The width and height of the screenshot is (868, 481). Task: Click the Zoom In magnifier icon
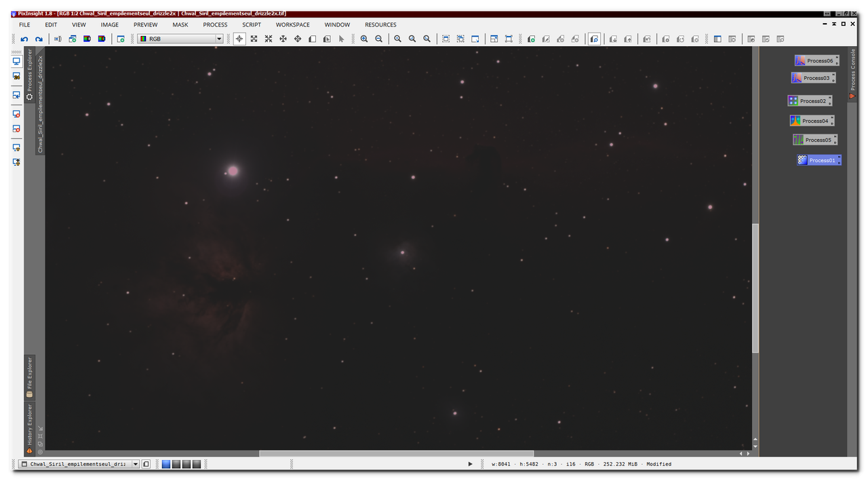pos(364,39)
